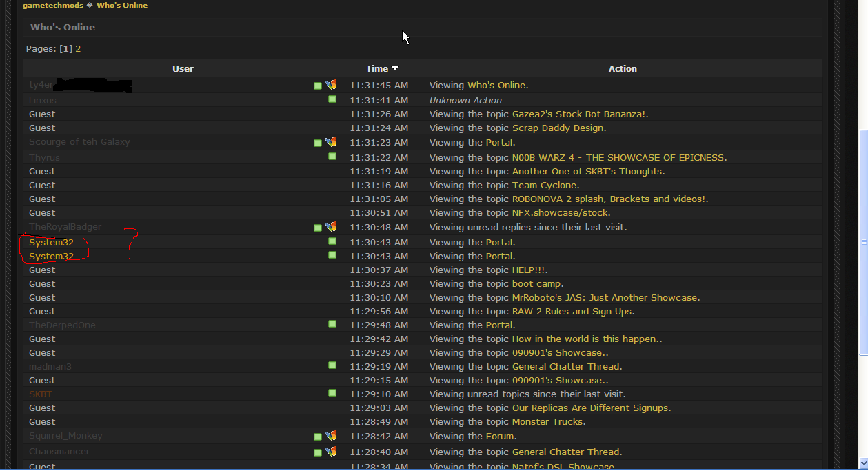Open the gametechmods breadcrumb link
The image size is (868, 471).
[x=53, y=6]
